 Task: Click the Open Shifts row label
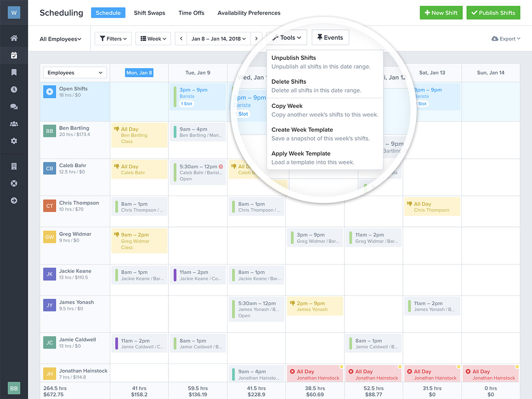(x=74, y=89)
